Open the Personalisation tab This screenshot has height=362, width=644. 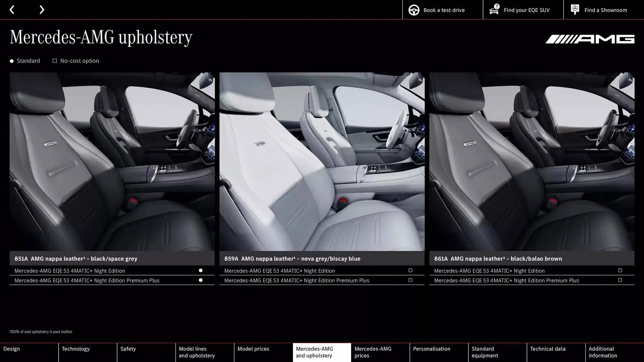(439, 352)
